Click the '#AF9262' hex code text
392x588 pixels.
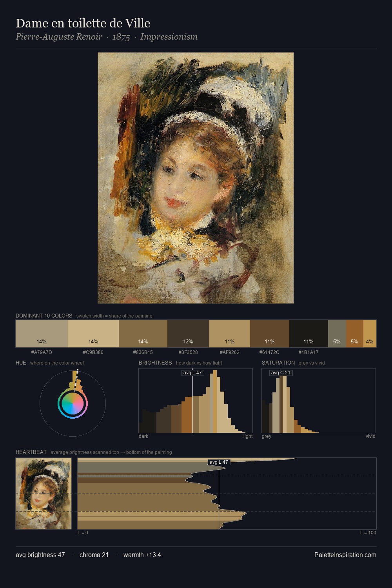[x=230, y=352]
